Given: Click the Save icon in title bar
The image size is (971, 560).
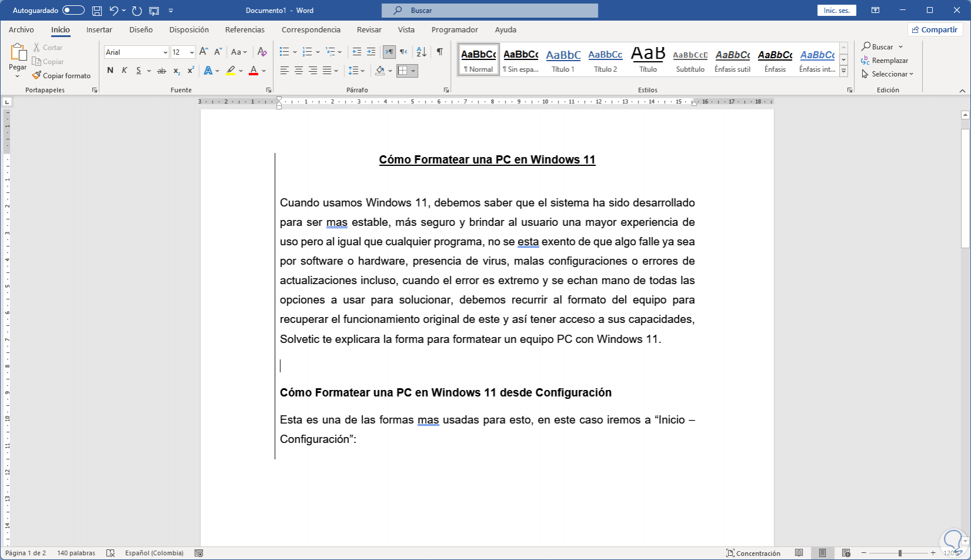Looking at the screenshot, I should (97, 11).
